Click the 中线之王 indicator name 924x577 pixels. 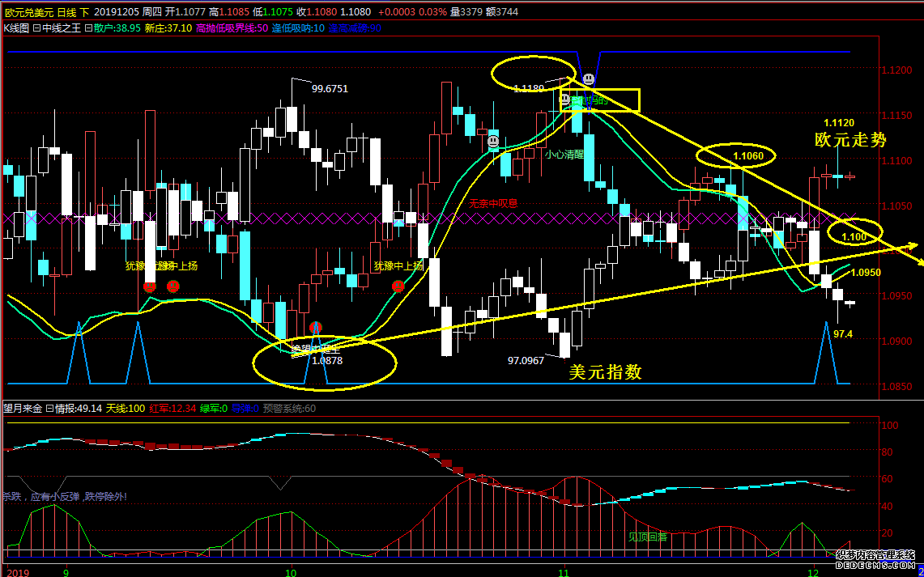coord(61,28)
